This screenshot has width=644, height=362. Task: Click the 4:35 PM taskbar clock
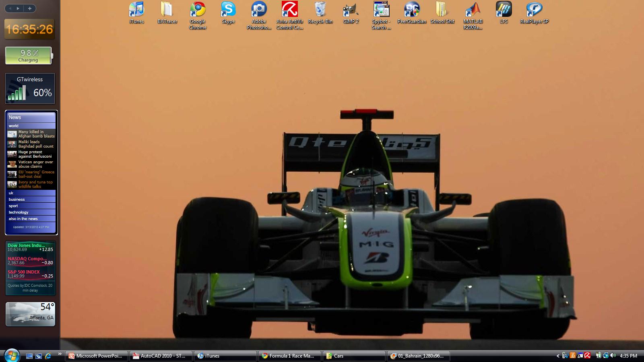coord(628,356)
